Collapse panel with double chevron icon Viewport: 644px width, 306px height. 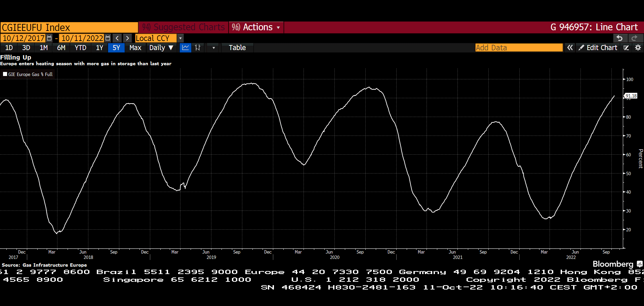(570, 48)
